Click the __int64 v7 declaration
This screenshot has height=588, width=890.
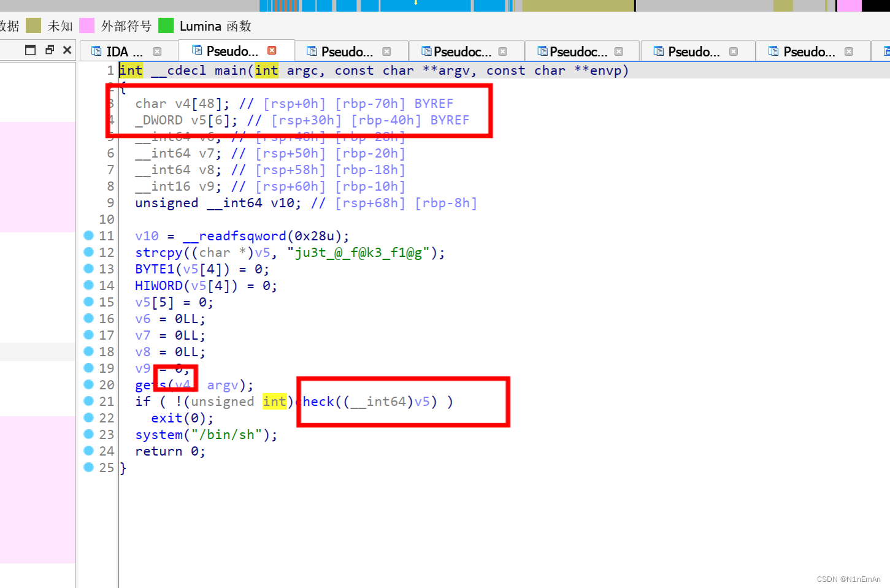178,153
